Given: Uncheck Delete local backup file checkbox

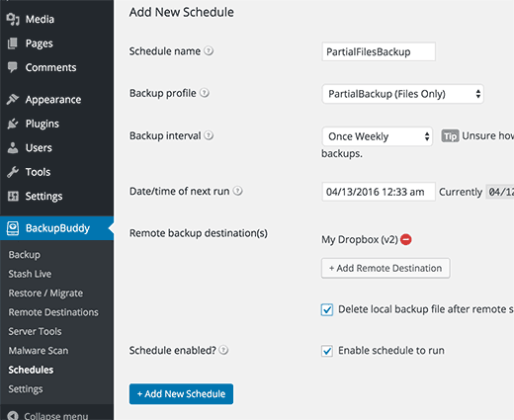Looking at the screenshot, I should click(327, 309).
